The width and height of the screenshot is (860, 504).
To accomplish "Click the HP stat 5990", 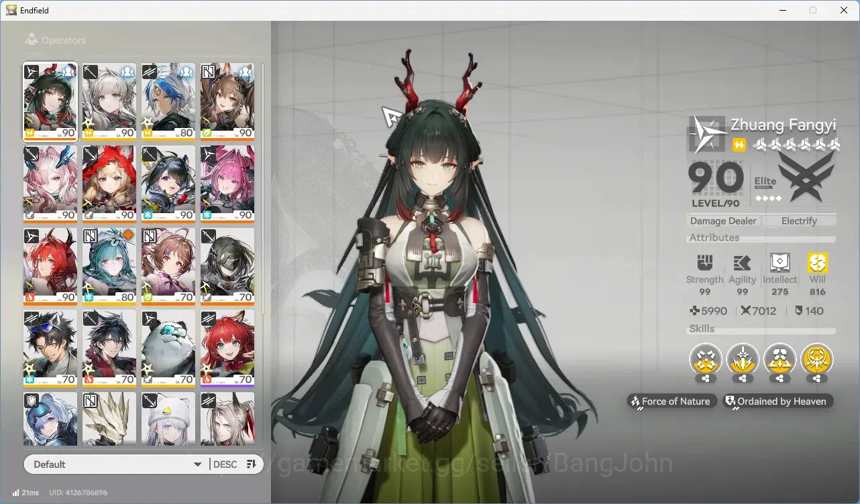I will coord(708,311).
